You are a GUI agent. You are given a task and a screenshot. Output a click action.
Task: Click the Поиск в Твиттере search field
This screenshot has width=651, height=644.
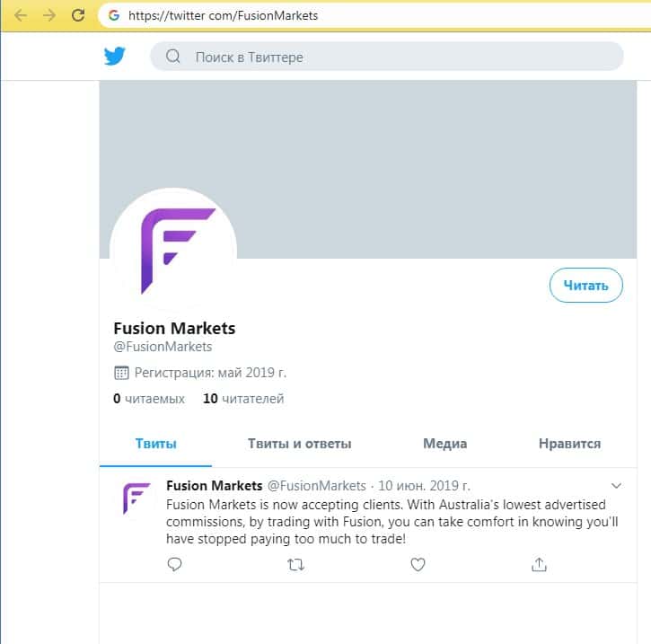(395, 57)
